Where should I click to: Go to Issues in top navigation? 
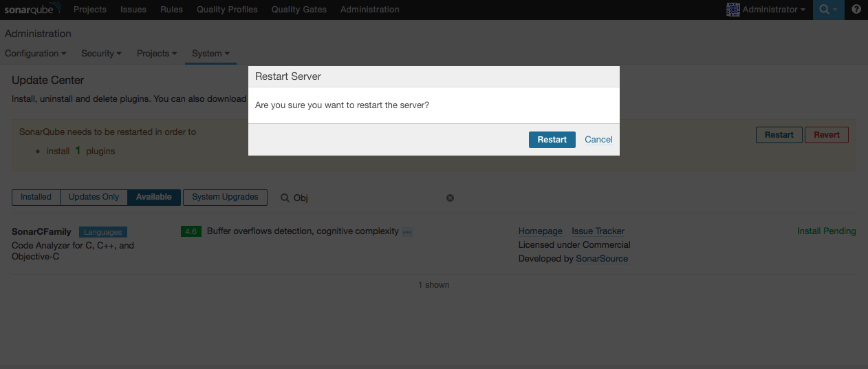[x=133, y=10]
